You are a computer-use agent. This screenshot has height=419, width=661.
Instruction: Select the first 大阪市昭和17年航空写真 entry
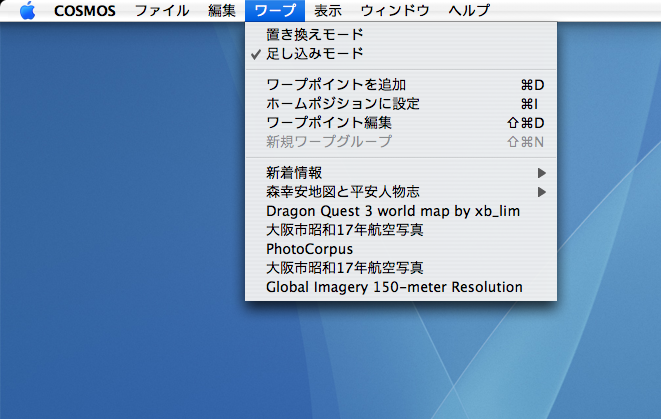(401, 230)
